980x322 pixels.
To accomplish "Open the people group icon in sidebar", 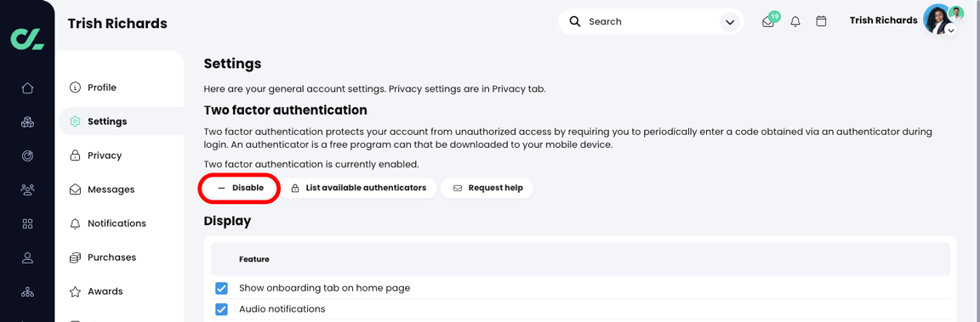I will pos(27,189).
